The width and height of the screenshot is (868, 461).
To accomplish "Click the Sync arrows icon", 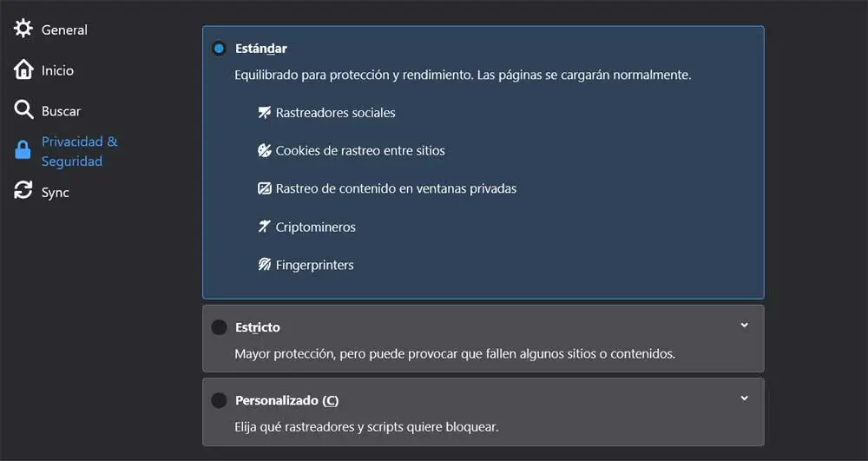I will click(x=23, y=192).
